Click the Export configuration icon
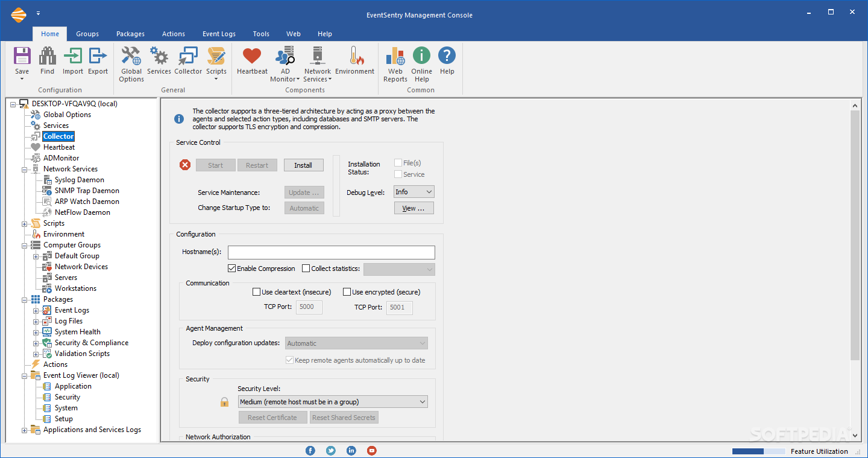Screen dimensions: 868x458 tap(98, 56)
